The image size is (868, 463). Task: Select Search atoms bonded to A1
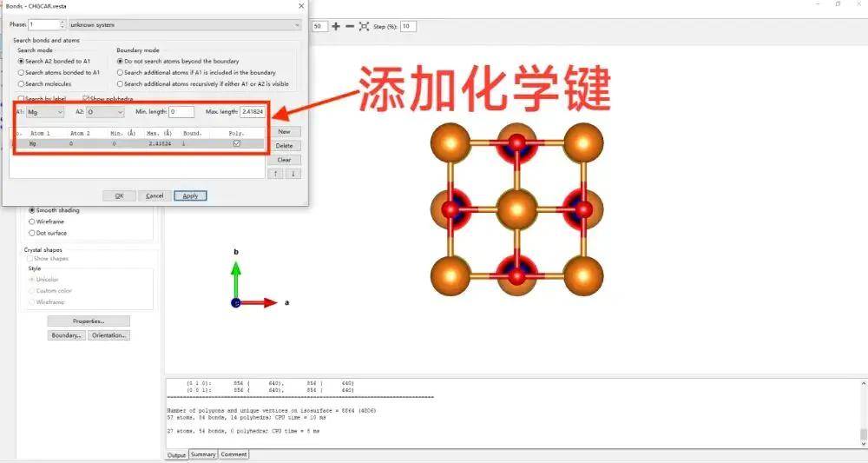click(22, 73)
